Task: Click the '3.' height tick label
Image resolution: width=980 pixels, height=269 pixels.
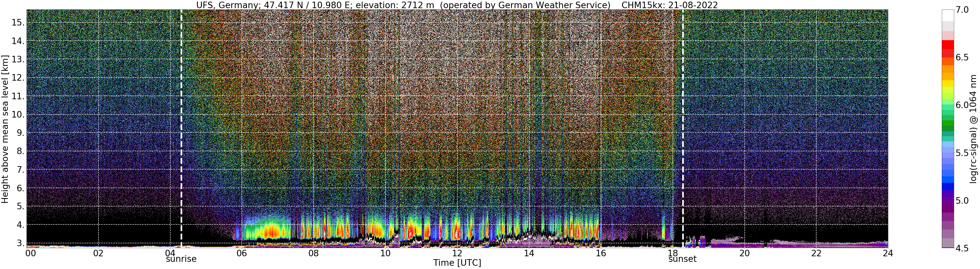Action: [x=20, y=243]
